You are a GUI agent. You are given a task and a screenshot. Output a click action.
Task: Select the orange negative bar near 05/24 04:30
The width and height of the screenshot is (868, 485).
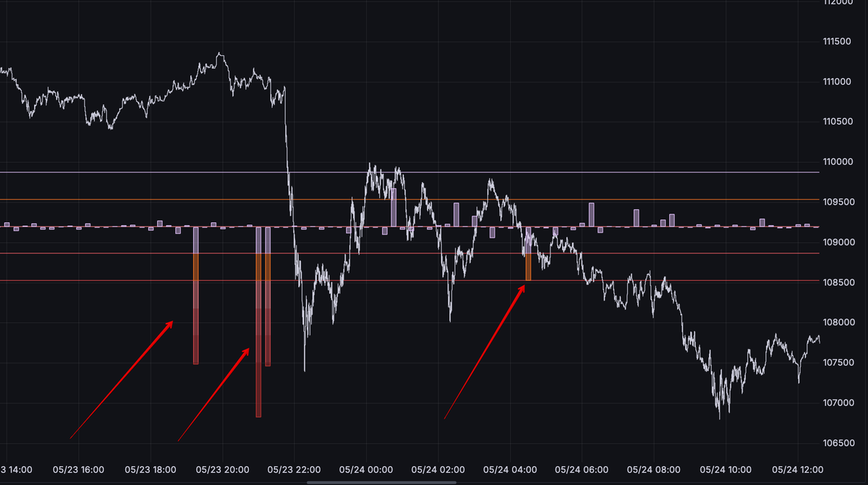(528, 254)
